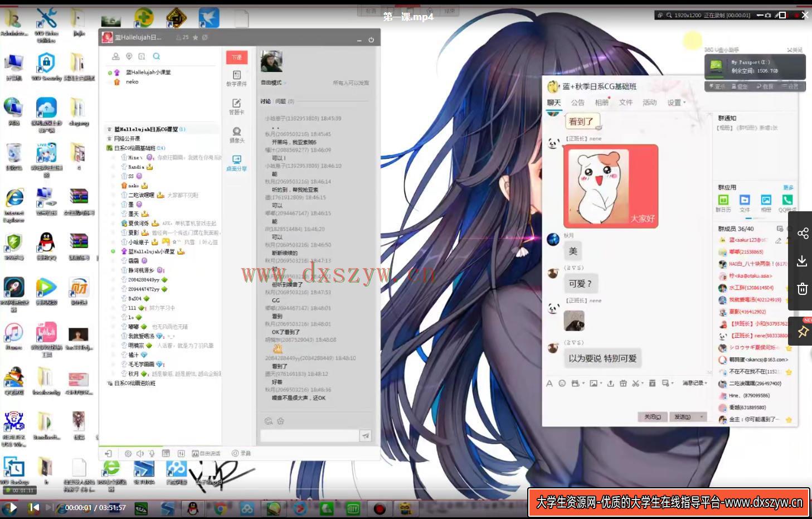This screenshot has height=519, width=812.
Task: Click the 关闭(C) button in QQ chat
Action: 652,416
